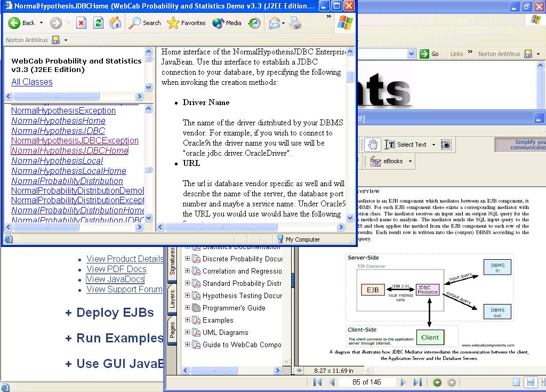The width and height of the screenshot is (546, 392).
Task: Jump to the last page of the PDF
Action: [x=417, y=382]
